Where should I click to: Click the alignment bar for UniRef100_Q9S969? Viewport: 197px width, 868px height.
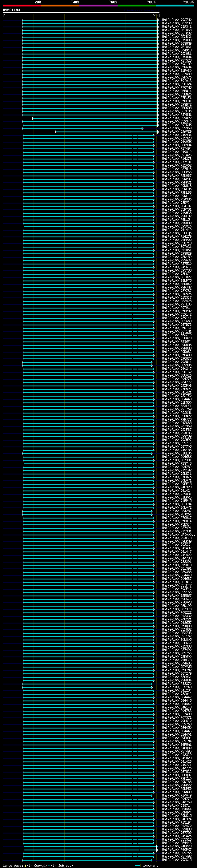click(83, 128)
